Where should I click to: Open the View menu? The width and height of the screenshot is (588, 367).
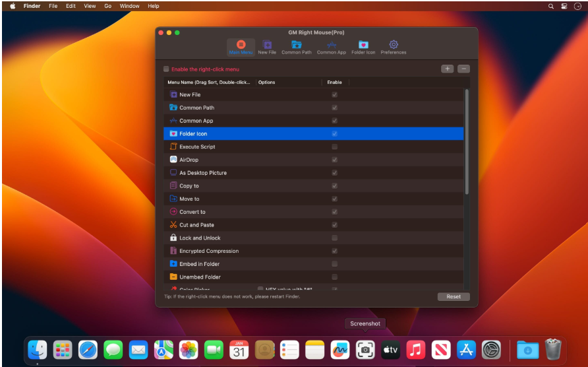pyautogui.click(x=90, y=6)
